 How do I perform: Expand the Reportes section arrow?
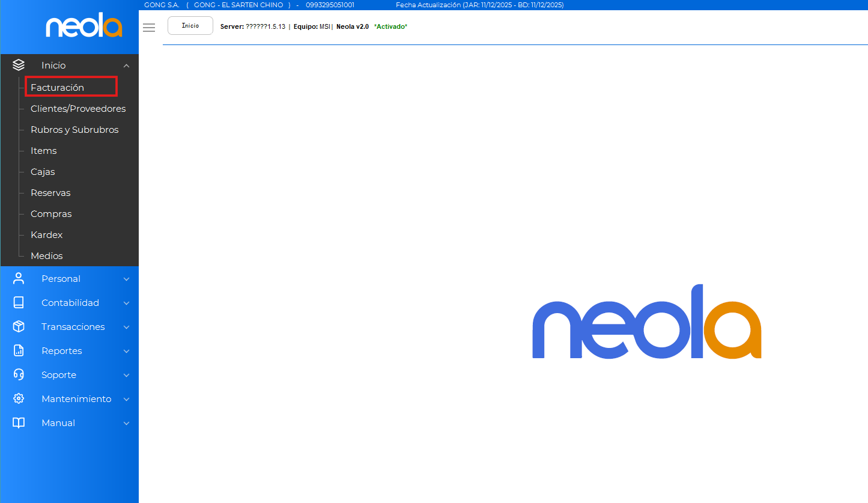point(126,351)
